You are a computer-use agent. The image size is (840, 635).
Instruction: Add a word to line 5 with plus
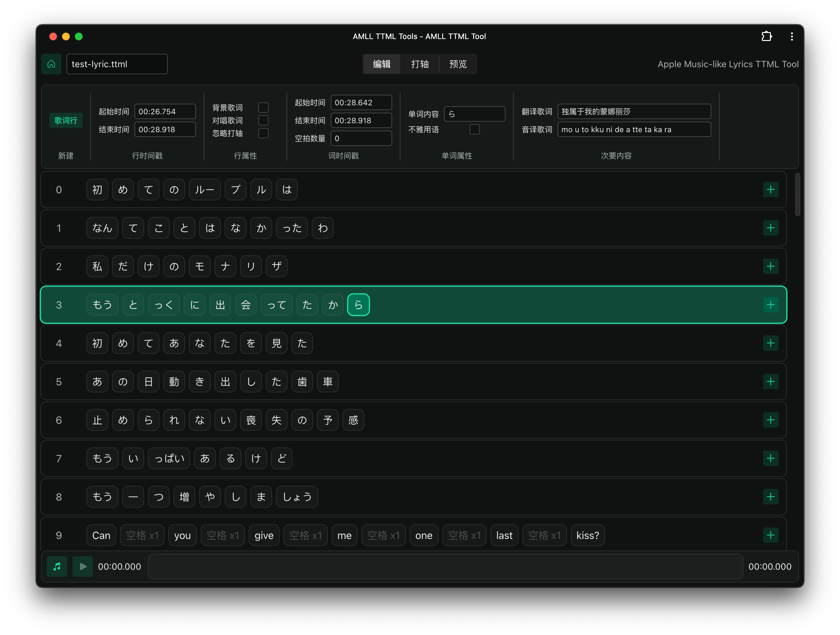[771, 381]
